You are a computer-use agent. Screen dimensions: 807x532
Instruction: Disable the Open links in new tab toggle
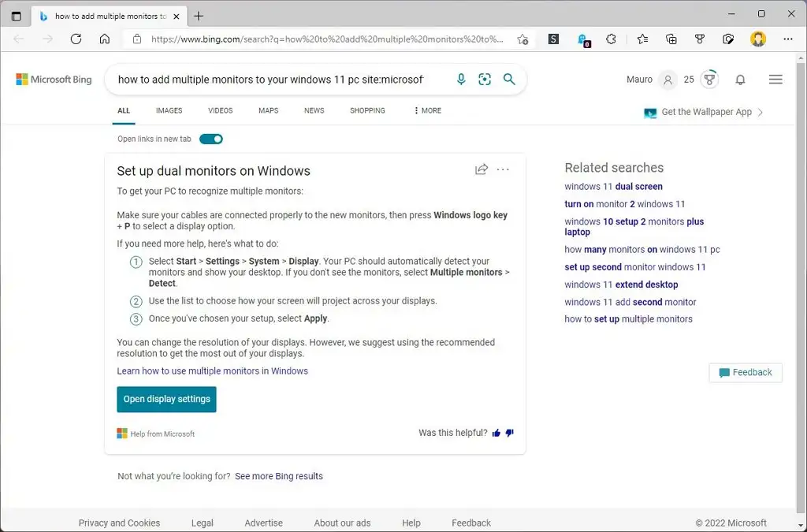[x=210, y=139]
